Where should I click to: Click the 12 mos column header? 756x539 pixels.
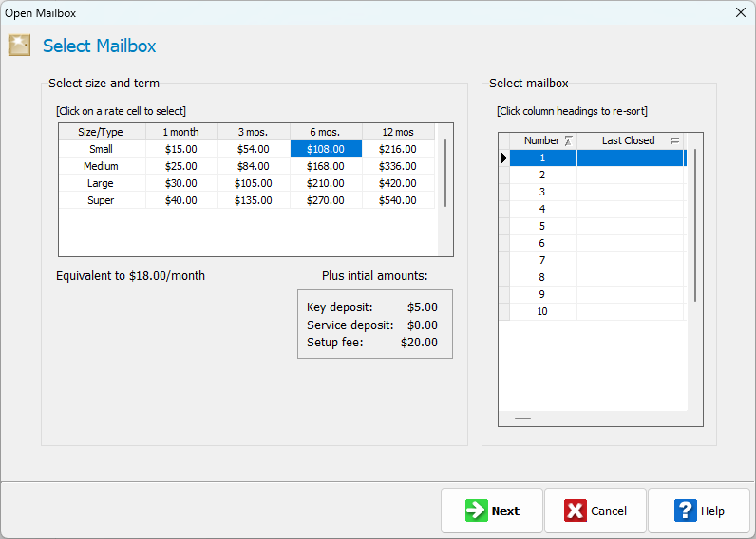click(398, 132)
